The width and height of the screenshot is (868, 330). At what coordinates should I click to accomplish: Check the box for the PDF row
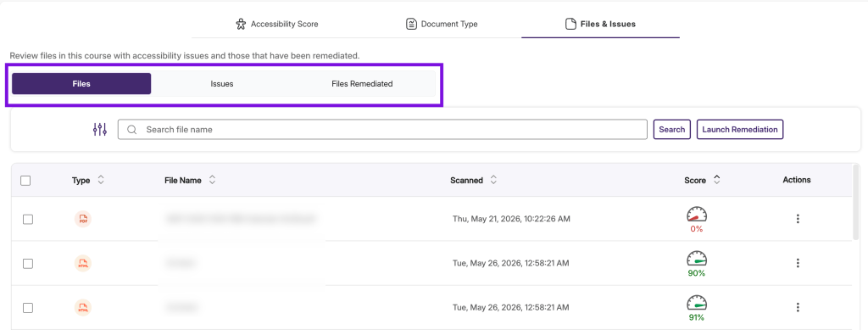pos(28,219)
